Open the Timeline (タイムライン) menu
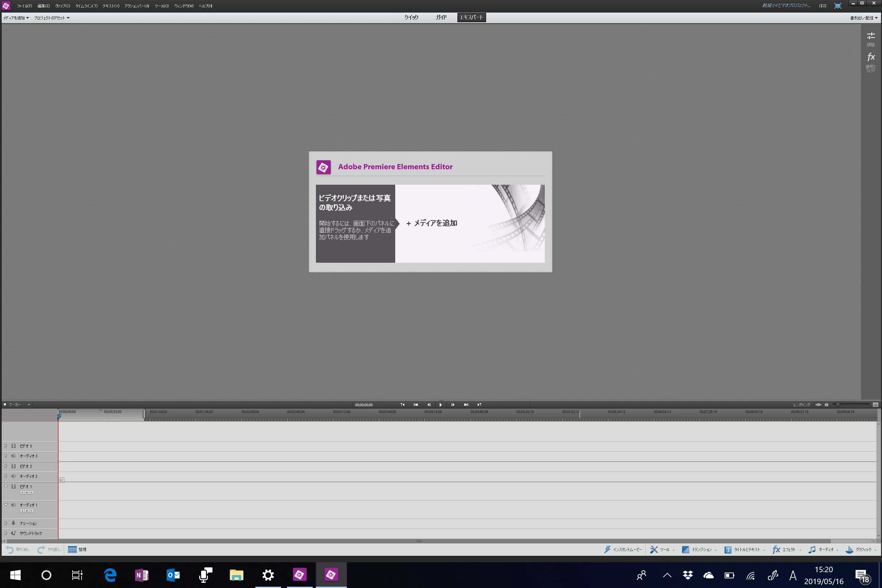This screenshot has width=882, height=588. pyautogui.click(x=86, y=5)
